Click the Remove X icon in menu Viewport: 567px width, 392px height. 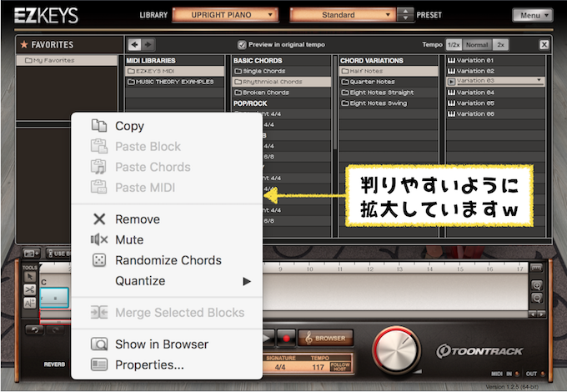[99, 219]
